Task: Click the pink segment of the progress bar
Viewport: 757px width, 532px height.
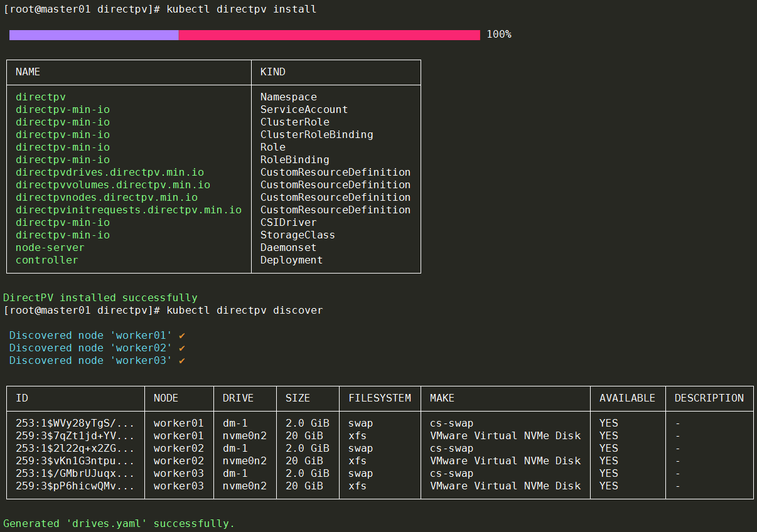Action: coord(329,35)
